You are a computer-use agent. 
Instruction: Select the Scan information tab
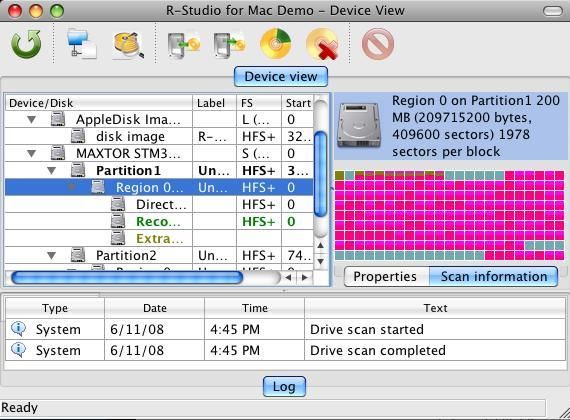tap(493, 276)
